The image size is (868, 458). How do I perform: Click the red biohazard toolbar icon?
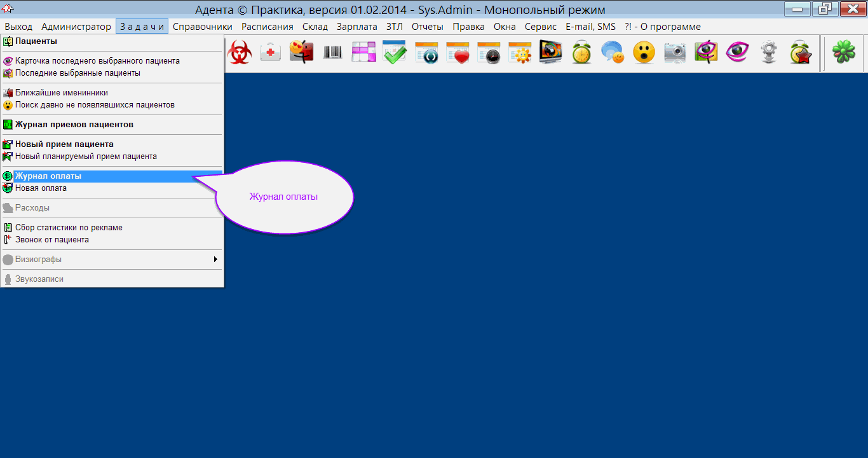[240, 53]
